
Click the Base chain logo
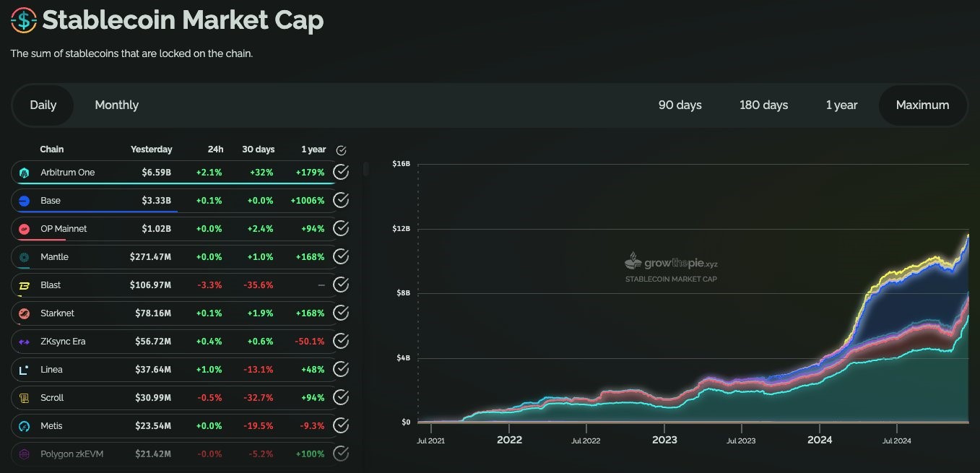[24, 201]
